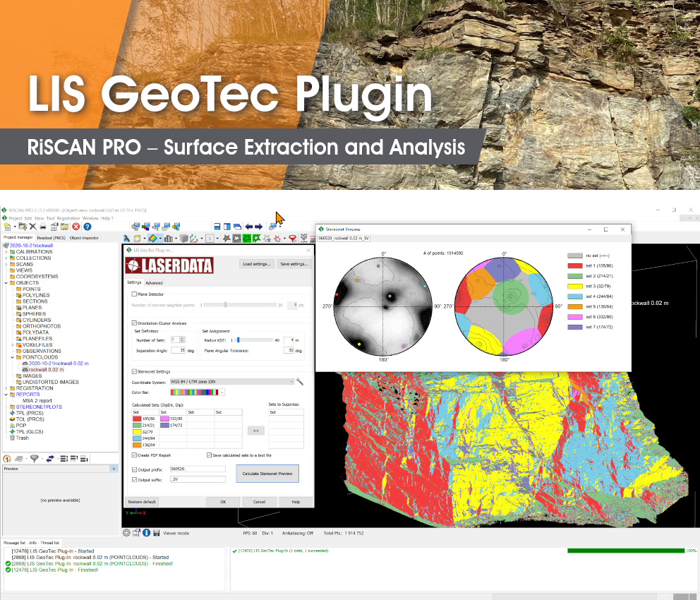The height and width of the screenshot is (600, 700).
Task: Click Calculate Stereonet Preview button
Action: [267, 474]
